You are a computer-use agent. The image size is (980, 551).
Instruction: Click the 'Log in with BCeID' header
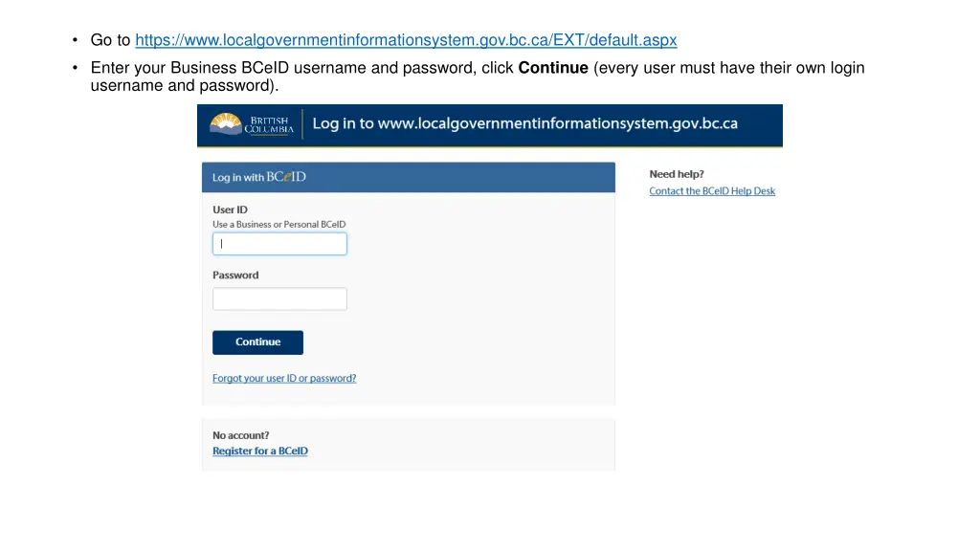coord(408,177)
